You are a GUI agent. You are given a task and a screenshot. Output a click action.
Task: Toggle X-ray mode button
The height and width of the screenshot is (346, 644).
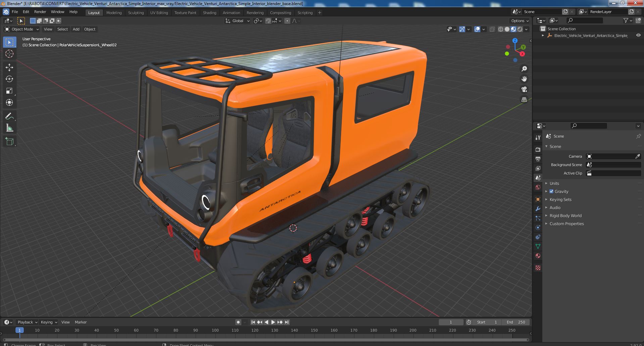click(492, 29)
